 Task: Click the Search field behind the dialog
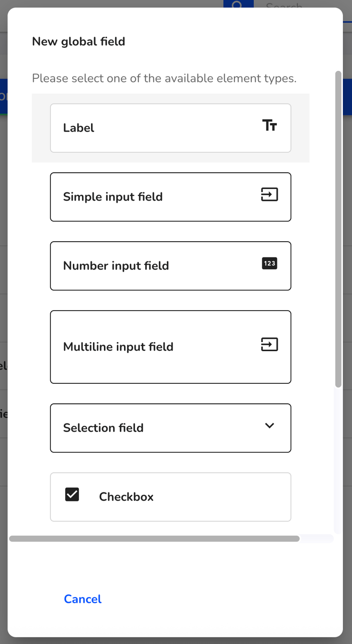(x=297, y=4)
